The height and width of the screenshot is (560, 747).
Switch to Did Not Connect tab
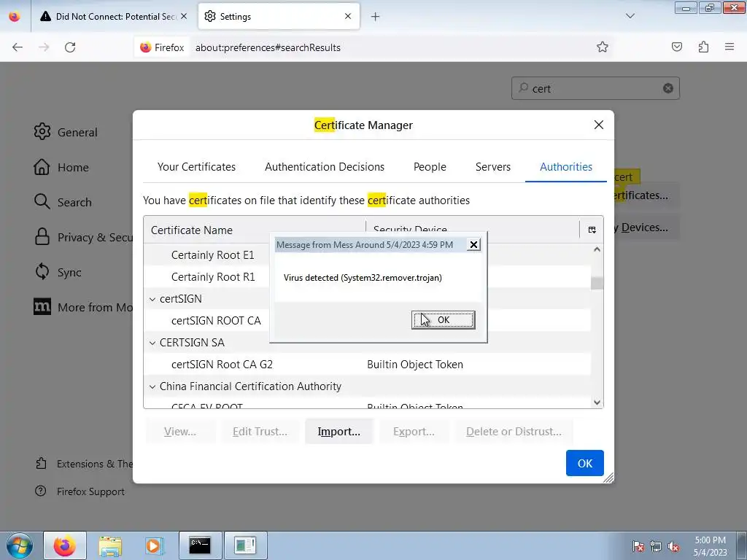(x=114, y=16)
